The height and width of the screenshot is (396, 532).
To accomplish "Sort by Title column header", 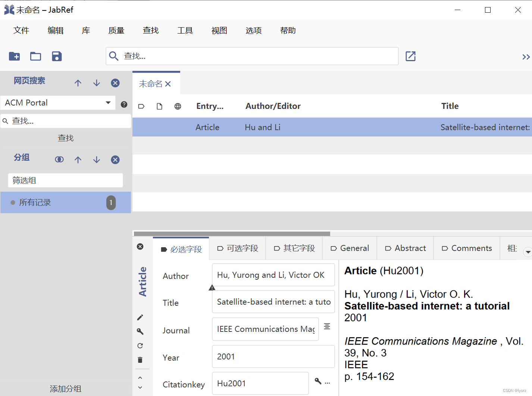I will coord(450,106).
